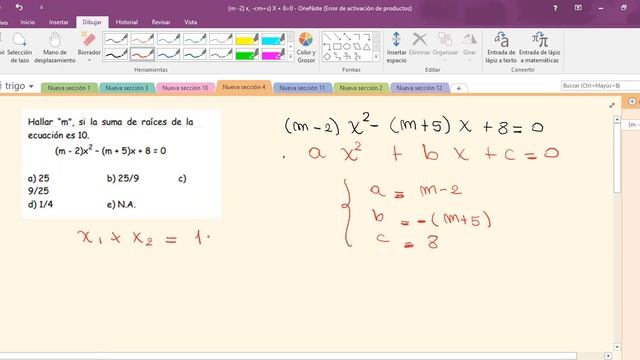Choose the ellipse shape
The image size is (640, 360).
pyautogui.click(x=347, y=47)
